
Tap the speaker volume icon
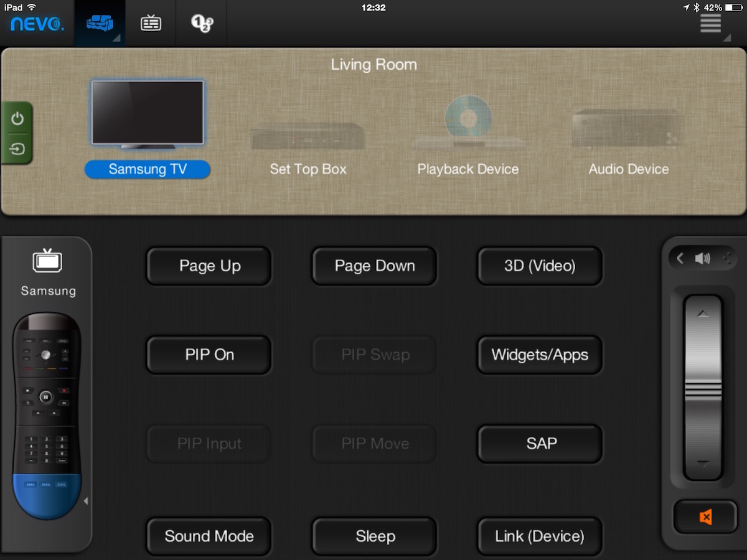tap(703, 258)
